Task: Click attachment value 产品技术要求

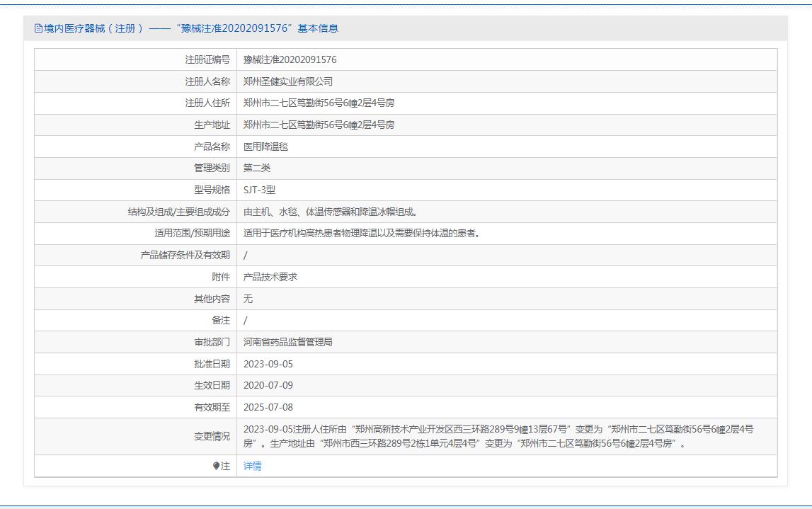Action: [270, 277]
